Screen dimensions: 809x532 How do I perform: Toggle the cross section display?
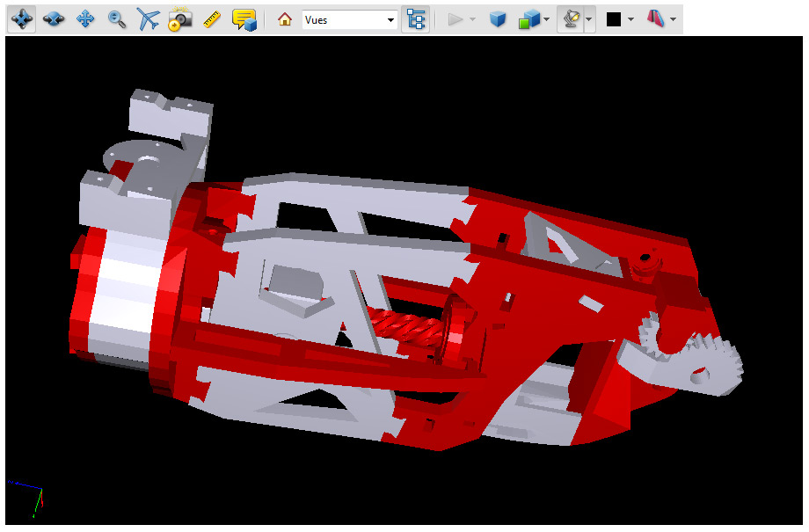pos(655,19)
